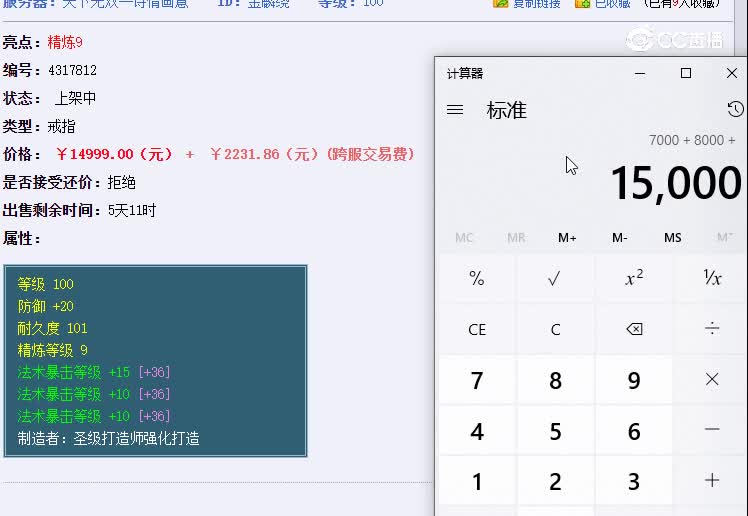Click the remaining time 5天11时
The image size is (748, 516).
click(x=132, y=210)
